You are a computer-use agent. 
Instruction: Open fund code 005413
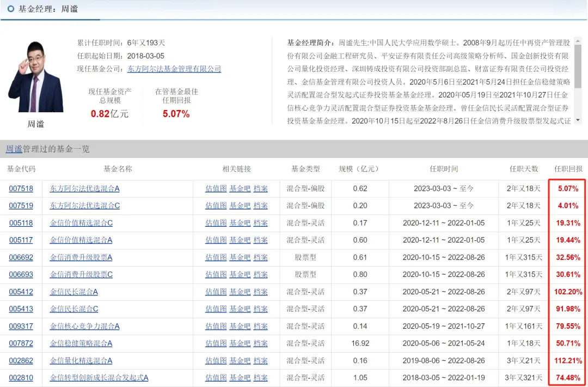21,309
